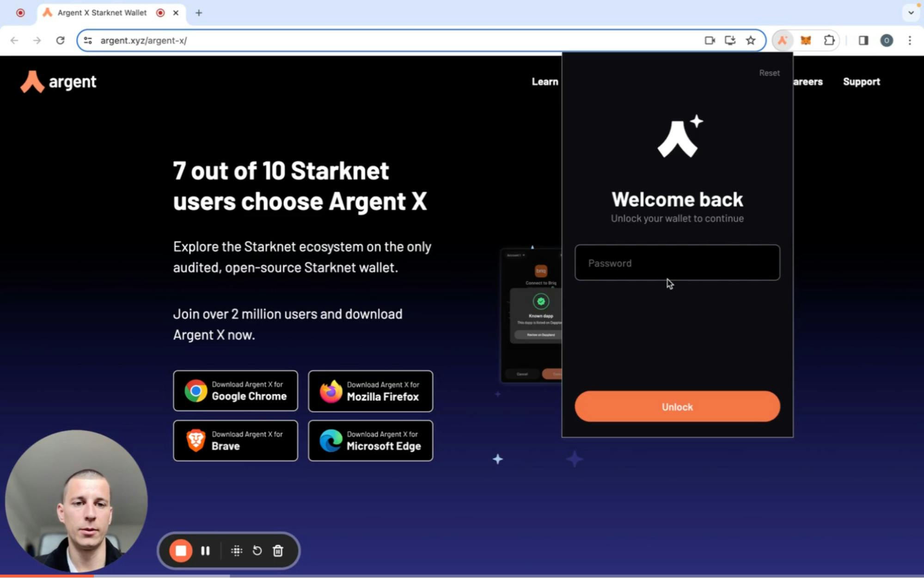Download Argent X for Microsoft Edge
Image resolution: width=924 pixels, height=578 pixels.
pos(370,440)
